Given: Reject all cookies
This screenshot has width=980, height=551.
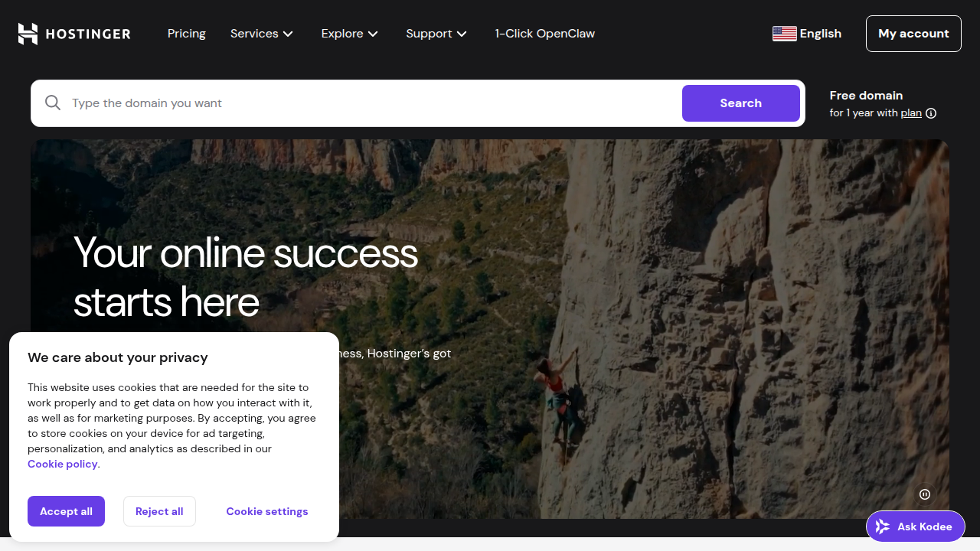Looking at the screenshot, I should [159, 511].
